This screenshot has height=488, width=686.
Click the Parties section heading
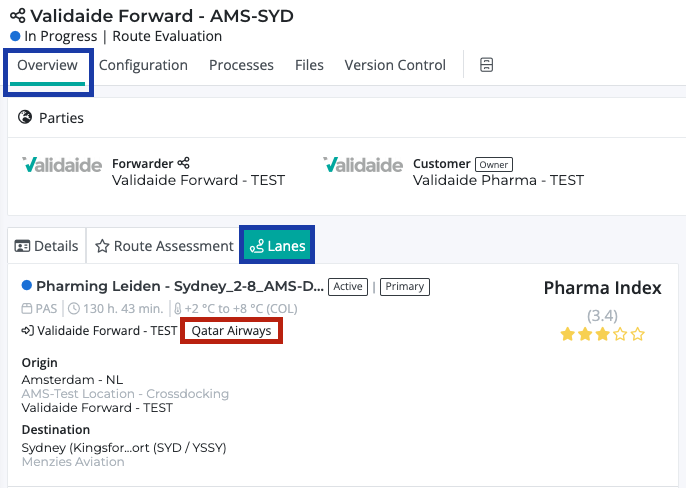[x=61, y=118]
